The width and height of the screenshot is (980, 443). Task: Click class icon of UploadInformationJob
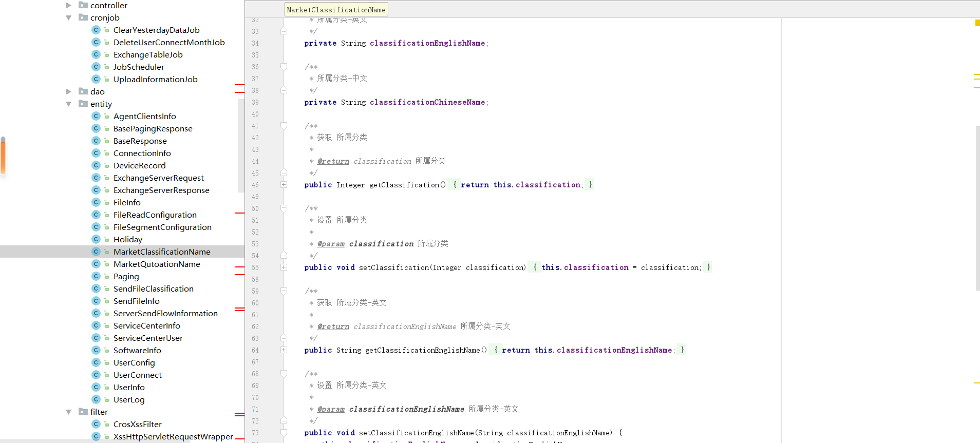pyautogui.click(x=96, y=79)
